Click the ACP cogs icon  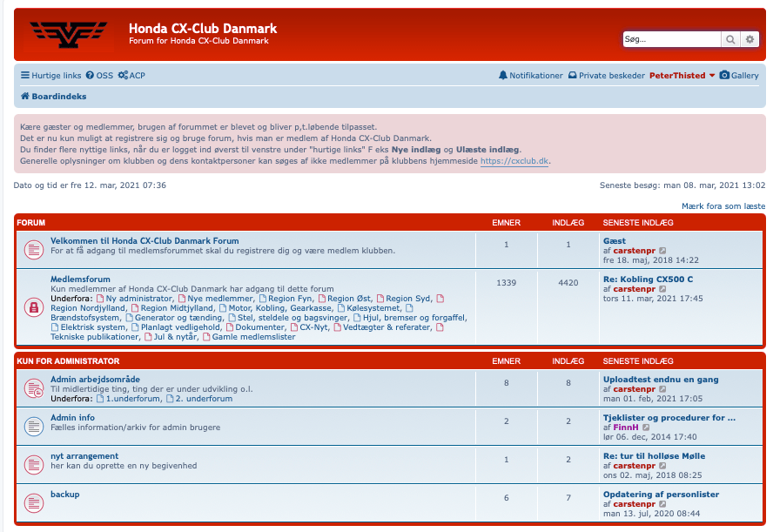[x=123, y=76]
